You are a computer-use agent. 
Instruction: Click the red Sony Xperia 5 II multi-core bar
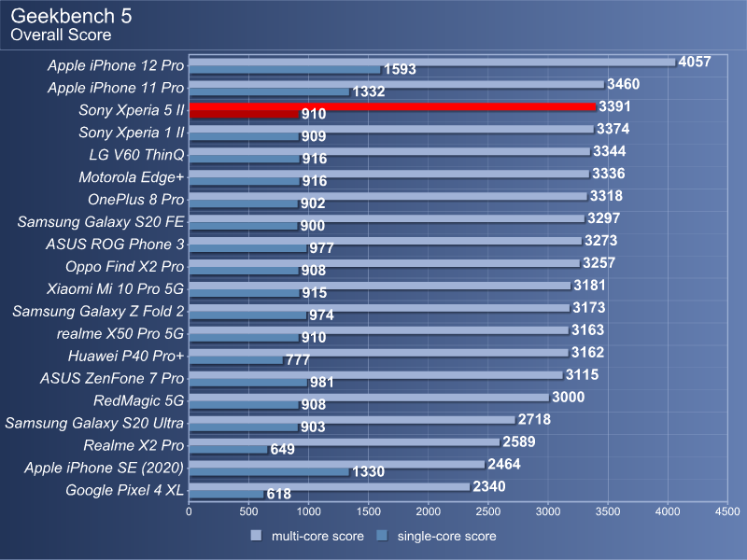click(x=392, y=106)
